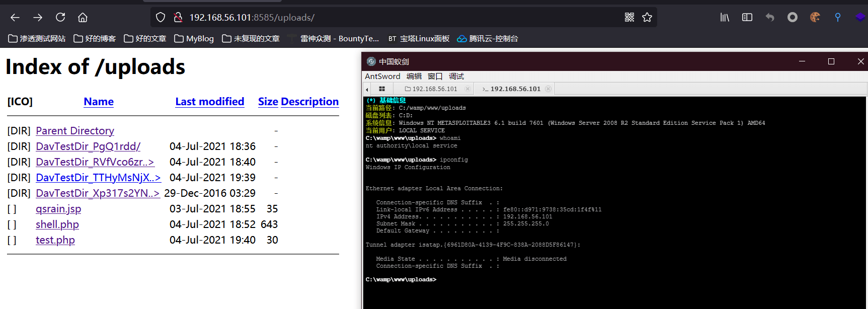
Task: Switch to the terminal 192.168.56.101 tab
Action: [x=515, y=89]
